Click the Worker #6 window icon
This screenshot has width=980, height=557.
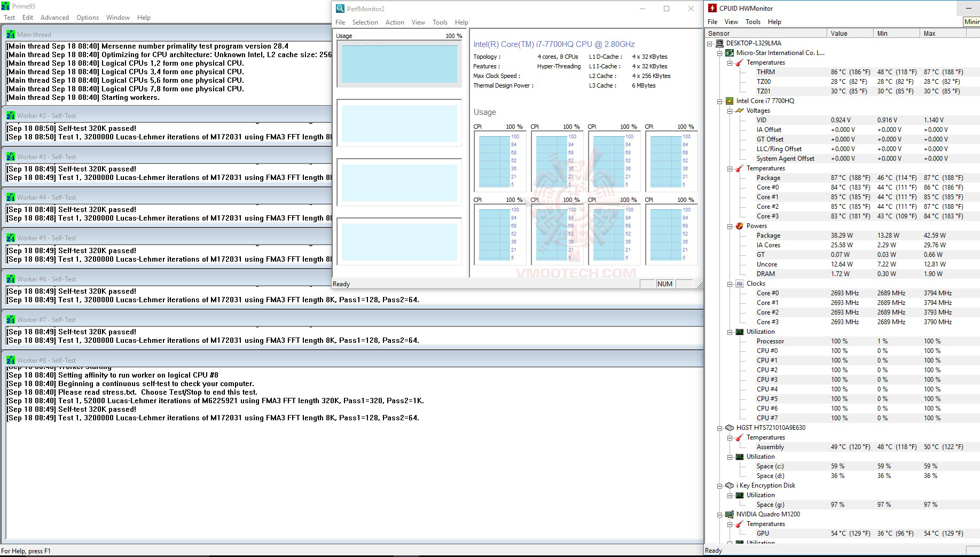[11, 279]
